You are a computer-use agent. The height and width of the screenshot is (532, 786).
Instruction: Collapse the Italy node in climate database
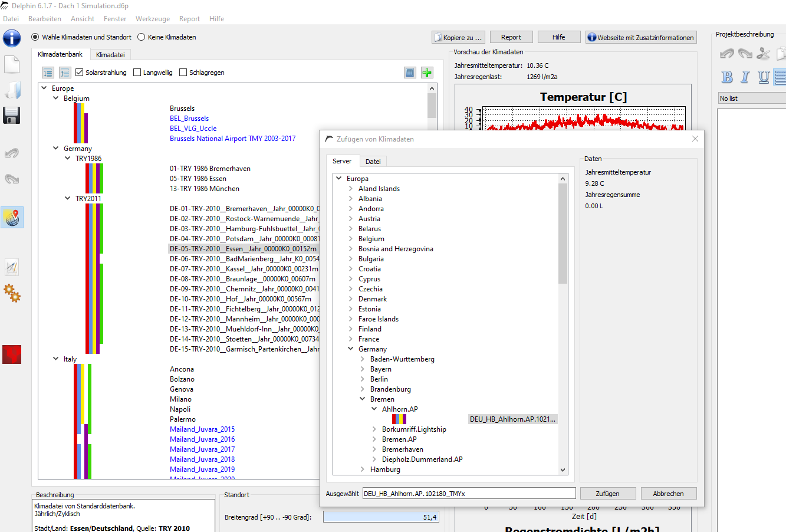[x=56, y=359]
